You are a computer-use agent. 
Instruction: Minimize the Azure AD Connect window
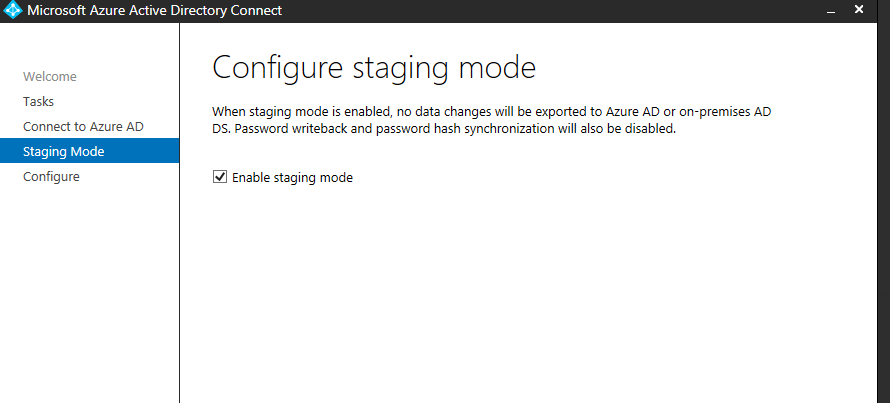831,11
